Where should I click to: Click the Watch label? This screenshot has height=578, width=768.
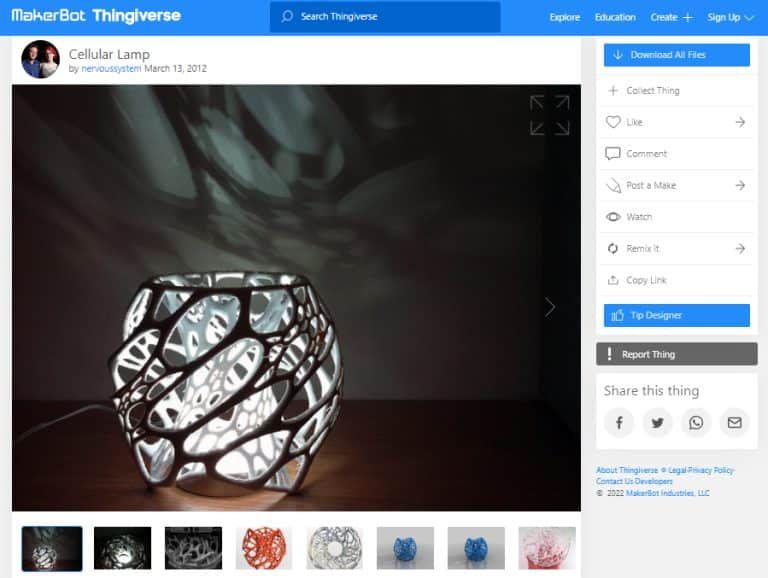(x=639, y=217)
